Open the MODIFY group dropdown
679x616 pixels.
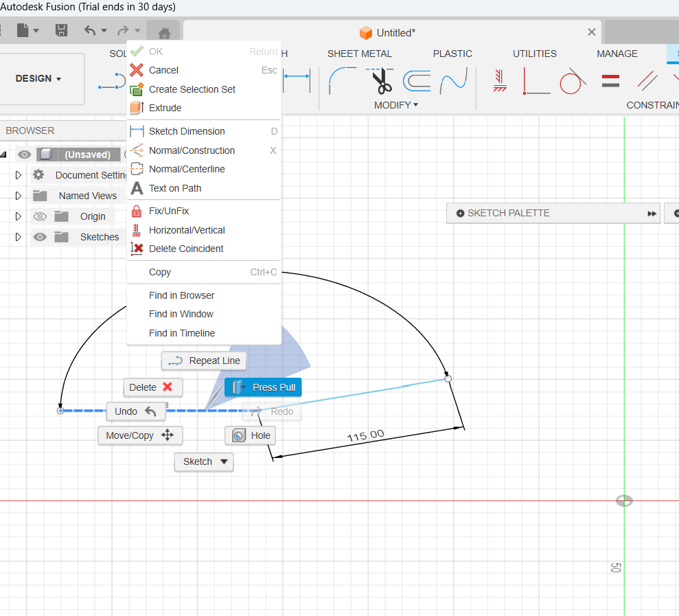coord(395,105)
